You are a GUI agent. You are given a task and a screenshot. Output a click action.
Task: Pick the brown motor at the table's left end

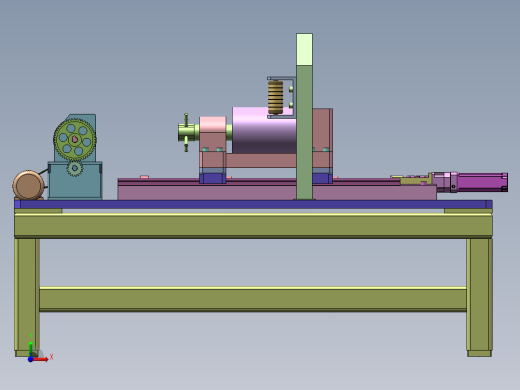(28, 185)
